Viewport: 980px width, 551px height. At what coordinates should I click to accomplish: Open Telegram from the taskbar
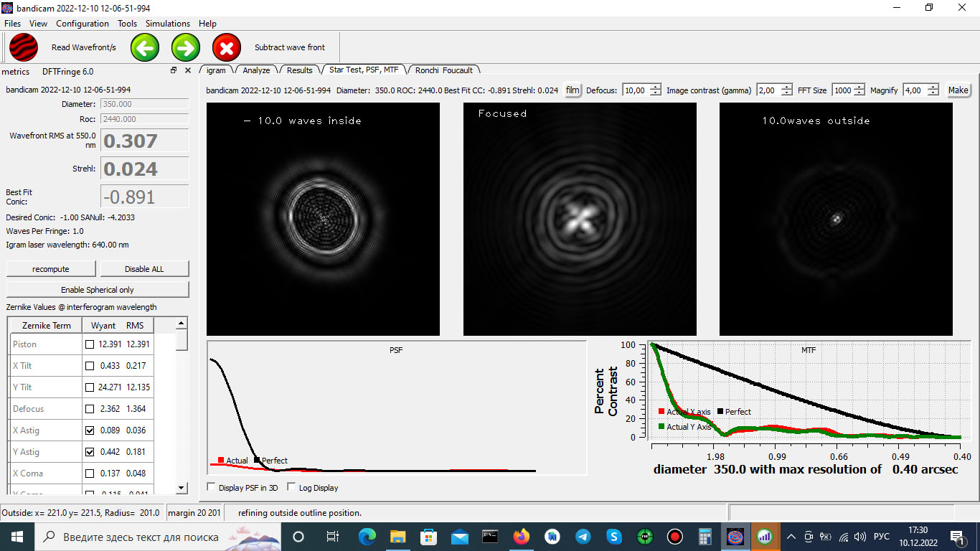(583, 537)
